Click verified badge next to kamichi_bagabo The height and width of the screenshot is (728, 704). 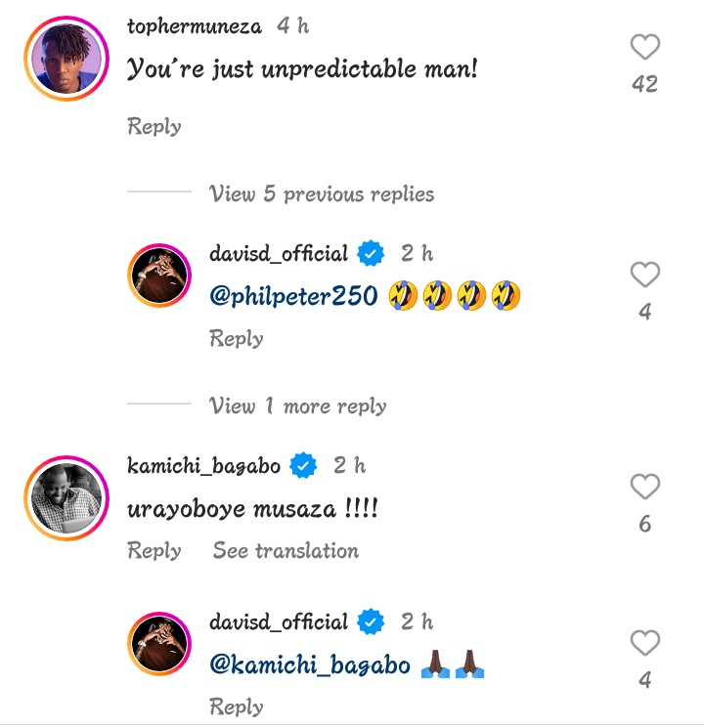(305, 466)
